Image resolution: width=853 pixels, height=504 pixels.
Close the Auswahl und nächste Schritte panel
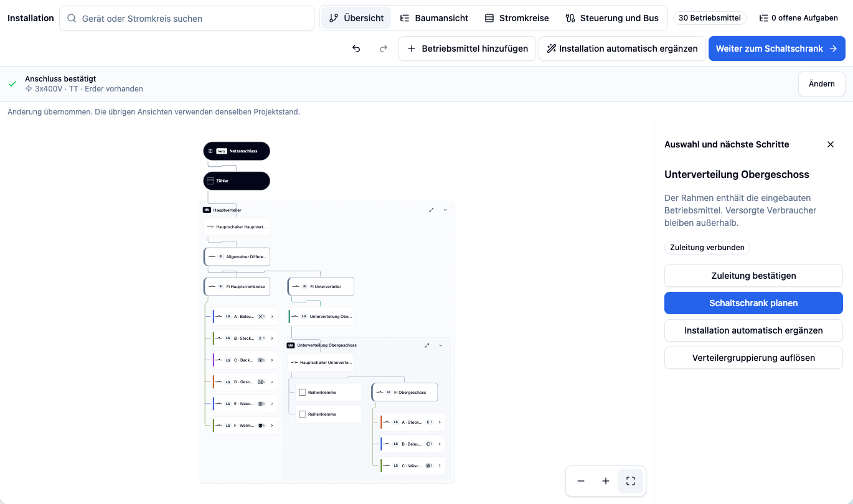(830, 144)
